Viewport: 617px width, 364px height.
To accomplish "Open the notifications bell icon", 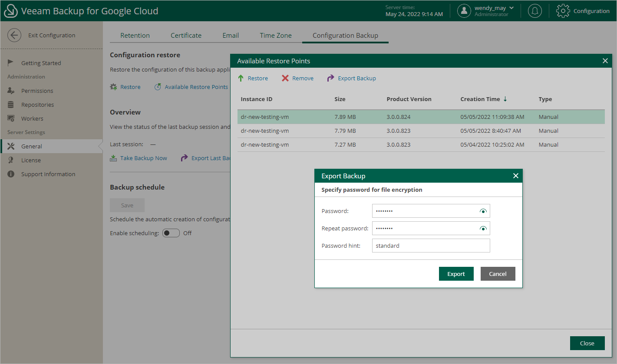I will pos(535,11).
